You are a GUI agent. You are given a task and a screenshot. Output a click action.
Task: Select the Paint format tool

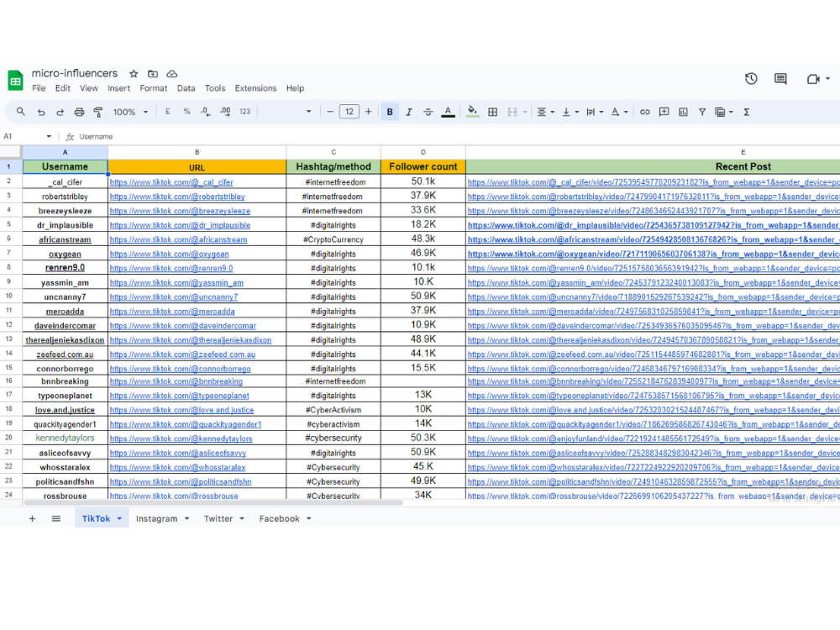click(98, 111)
